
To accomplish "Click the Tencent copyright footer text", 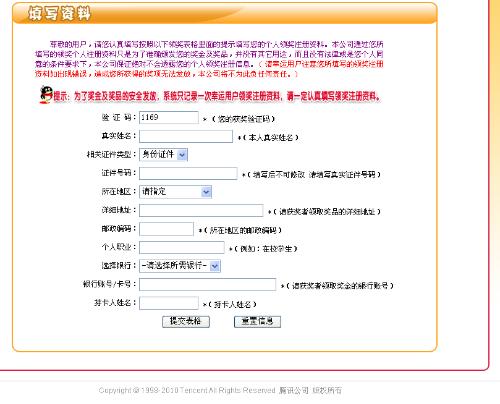I will pos(220,390).
